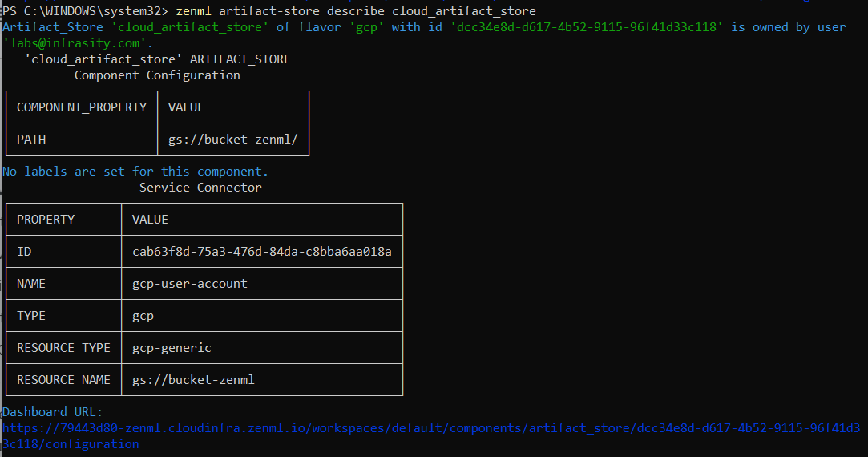Screen dimensions: 868x457
Task: Click the NAME property cell
Action: pyautogui.click(x=31, y=284)
